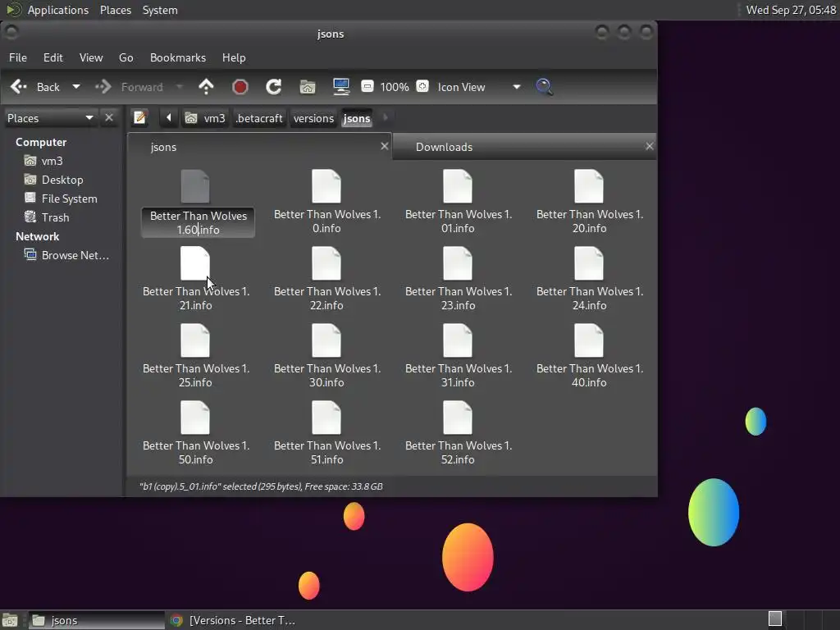Select Better Than Wolves 1.20.info file
The width and height of the screenshot is (840, 630).
[x=589, y=202]
